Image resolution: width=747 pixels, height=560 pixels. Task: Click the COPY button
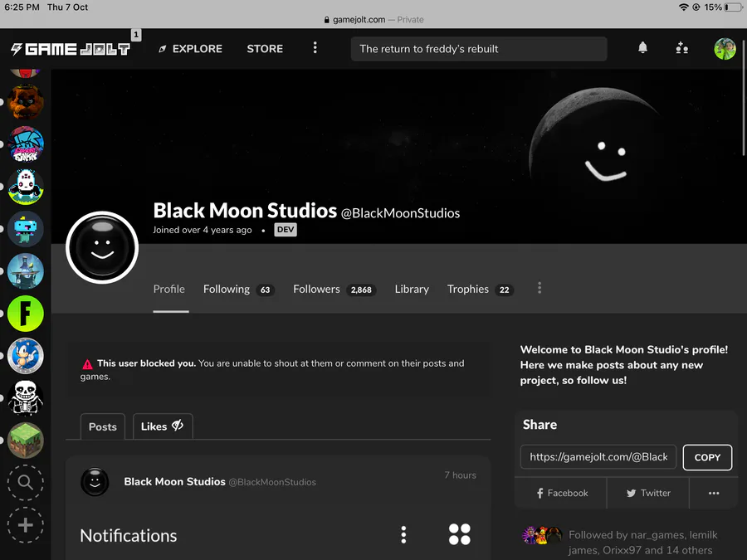tap(707, 457)
